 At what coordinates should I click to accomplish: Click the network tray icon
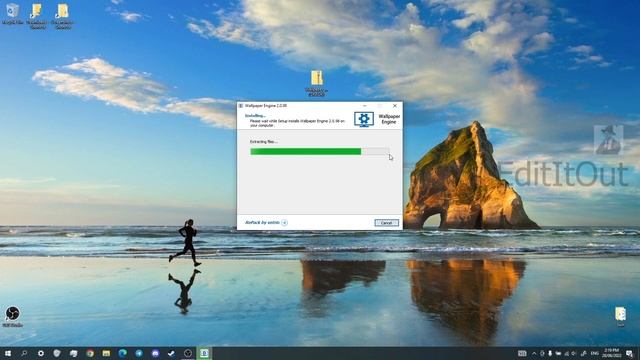pyautogui.click(x=566, y=353)
